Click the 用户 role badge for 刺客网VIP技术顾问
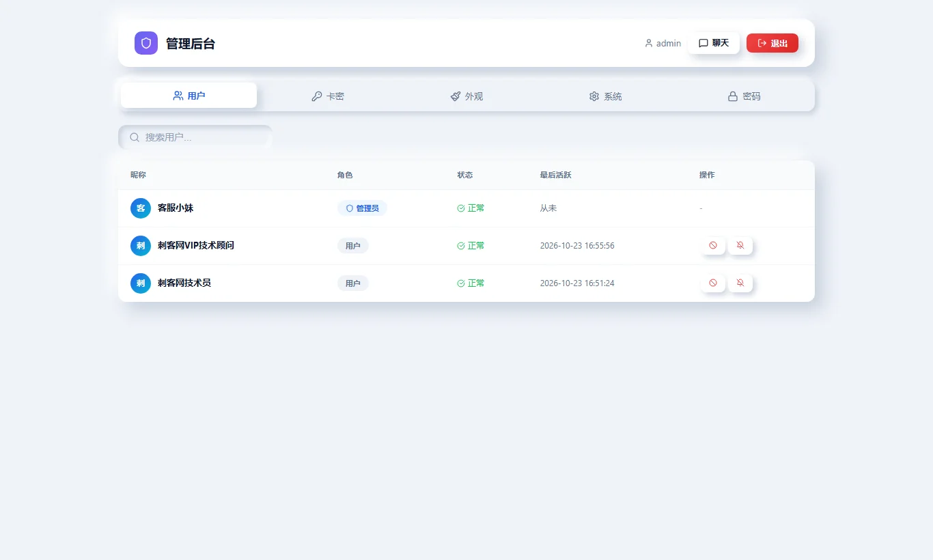This screenshot has height=560, width=933. tap(353, 246)
